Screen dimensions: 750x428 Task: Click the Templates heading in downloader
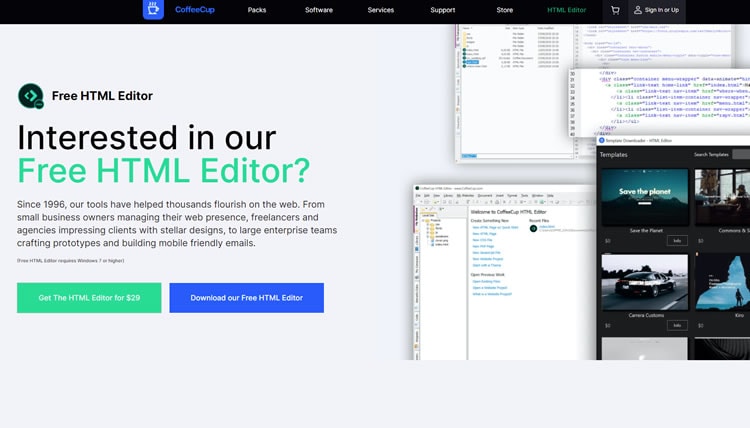click(x=614, y=155)
